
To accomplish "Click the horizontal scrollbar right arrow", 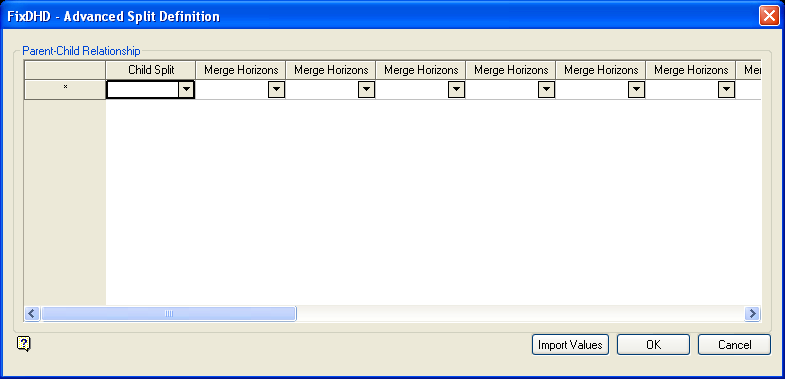I will click(x=752, y=314).
